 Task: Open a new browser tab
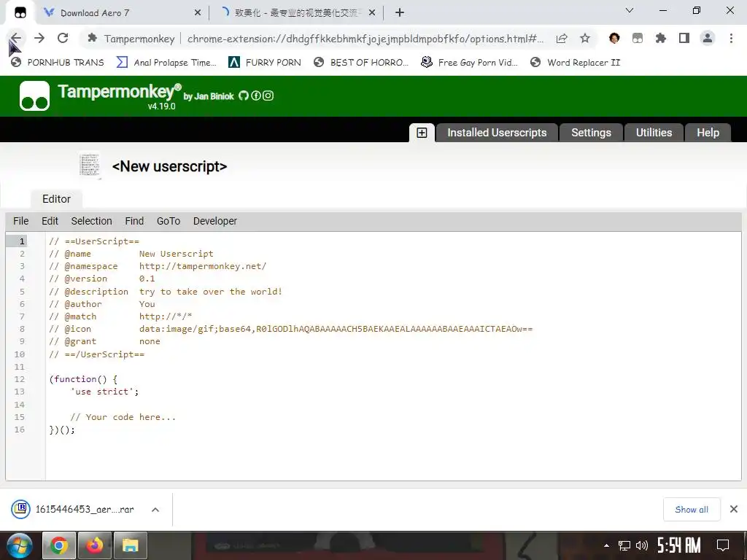[x=400, y=13]
